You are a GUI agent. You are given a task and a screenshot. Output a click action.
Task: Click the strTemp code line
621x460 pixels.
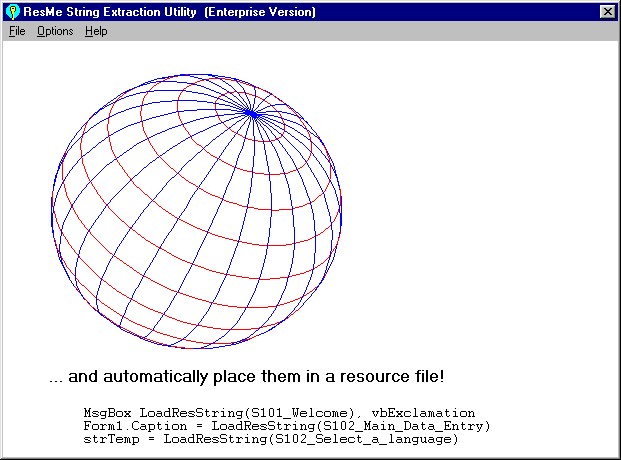point(270,438)
